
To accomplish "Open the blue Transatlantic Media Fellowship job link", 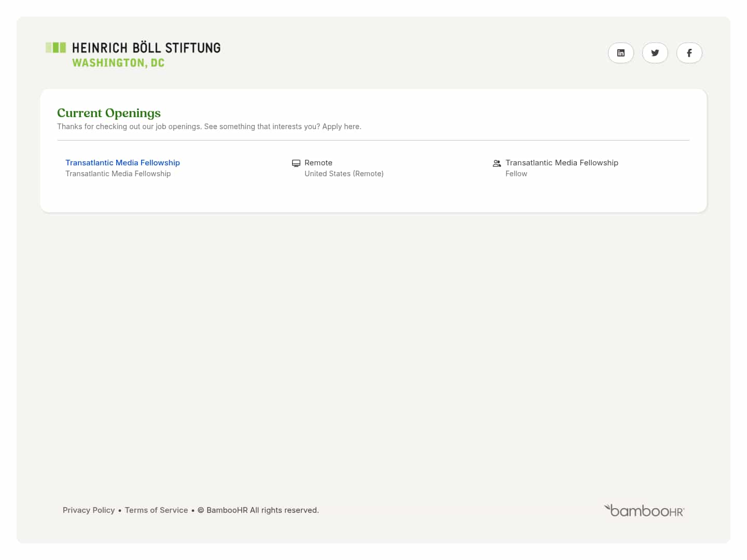I will [122, 163].
